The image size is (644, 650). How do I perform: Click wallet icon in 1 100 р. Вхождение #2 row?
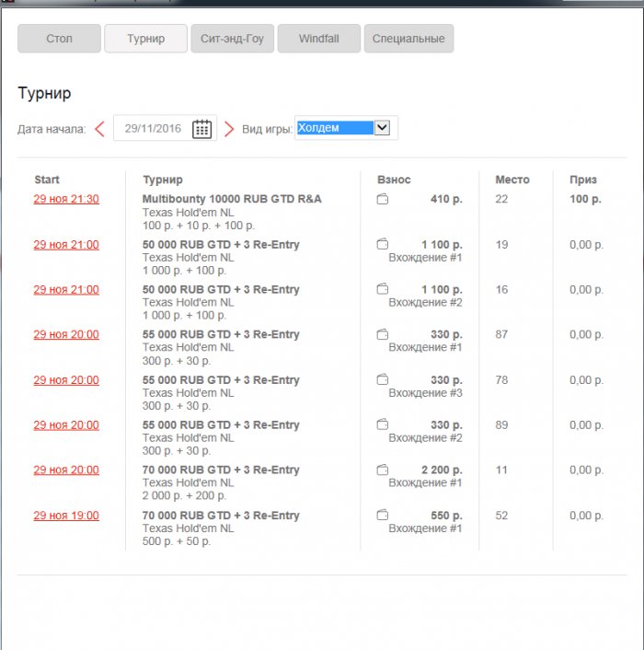point(382,289)
